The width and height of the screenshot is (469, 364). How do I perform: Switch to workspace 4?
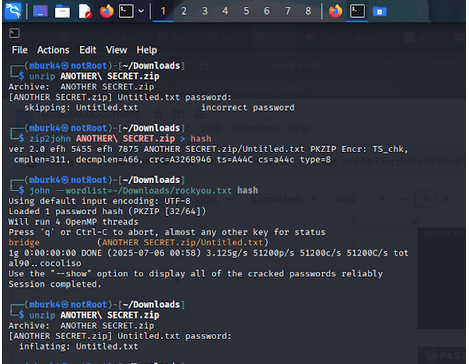[x=225, y=11]
